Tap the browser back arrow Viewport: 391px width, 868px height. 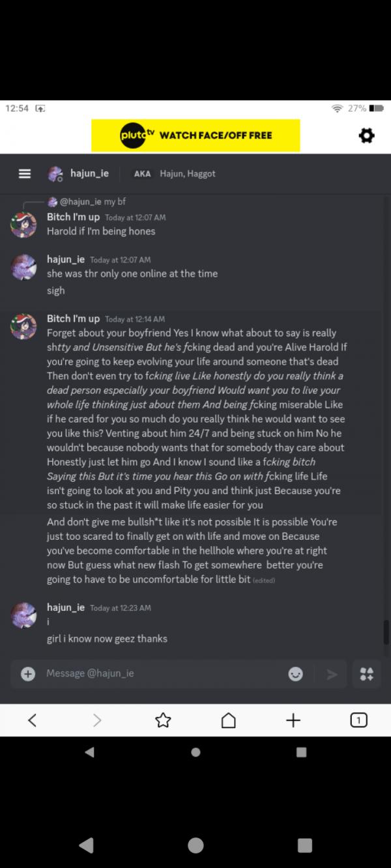click(x=32, y=720)
